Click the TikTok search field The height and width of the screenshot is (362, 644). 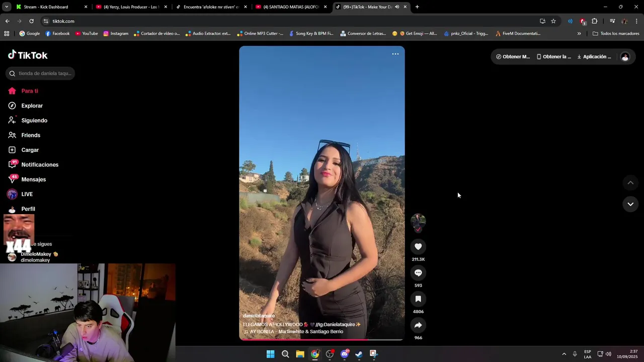(x=40, y=73)
